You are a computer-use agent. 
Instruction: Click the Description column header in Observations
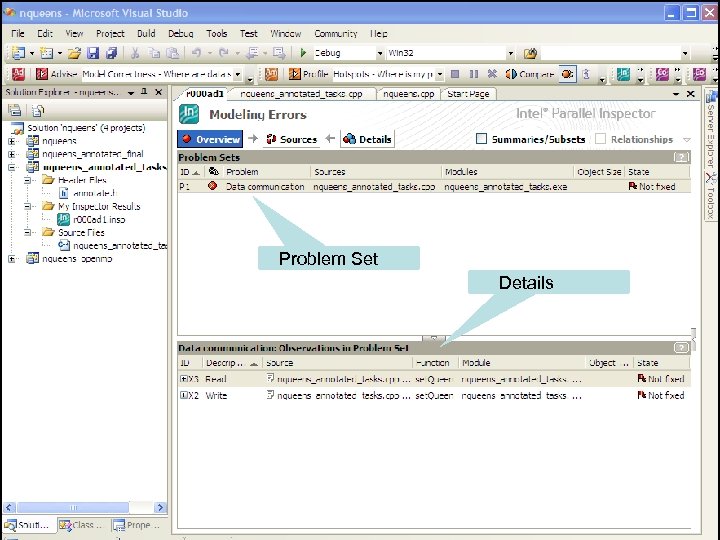[x=232, y=363]
